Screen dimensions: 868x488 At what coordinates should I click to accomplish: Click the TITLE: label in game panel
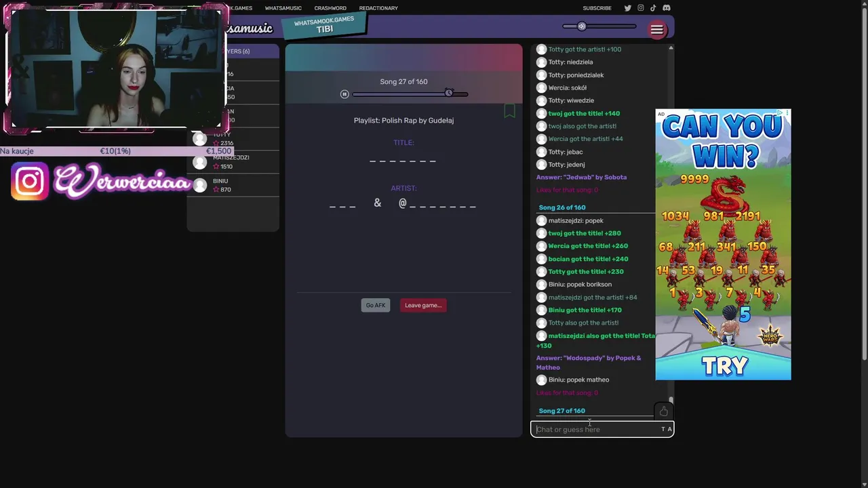403,143
